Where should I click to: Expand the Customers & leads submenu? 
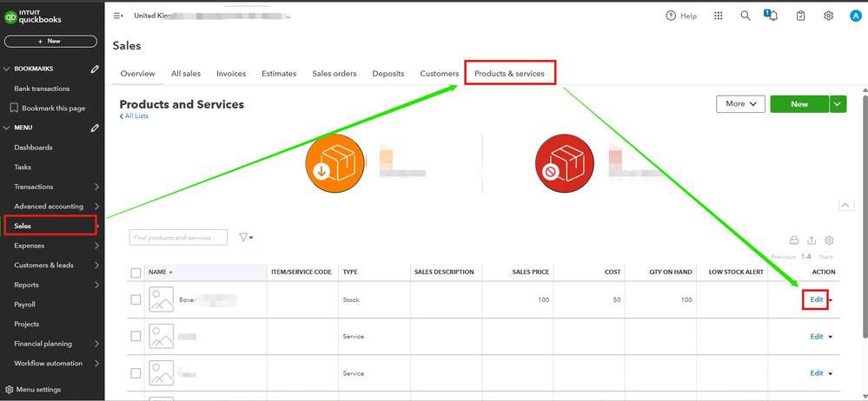pyautogui.click(x=96, y=266)
